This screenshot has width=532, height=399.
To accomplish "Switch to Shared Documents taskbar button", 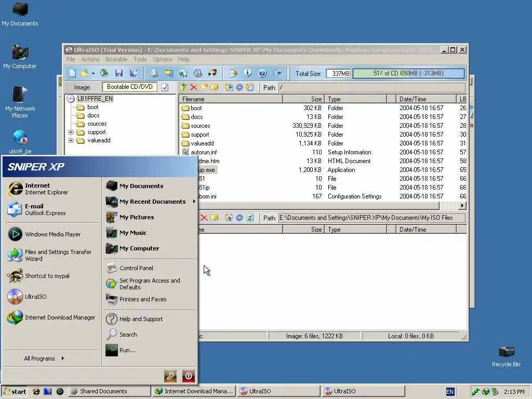I will point(109,391).
